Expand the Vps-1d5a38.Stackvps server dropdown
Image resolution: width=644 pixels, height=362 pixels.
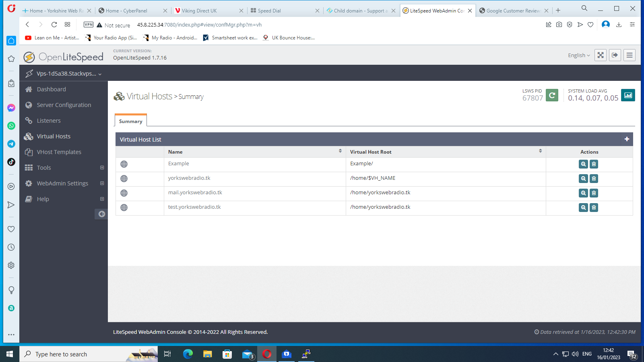69,74
